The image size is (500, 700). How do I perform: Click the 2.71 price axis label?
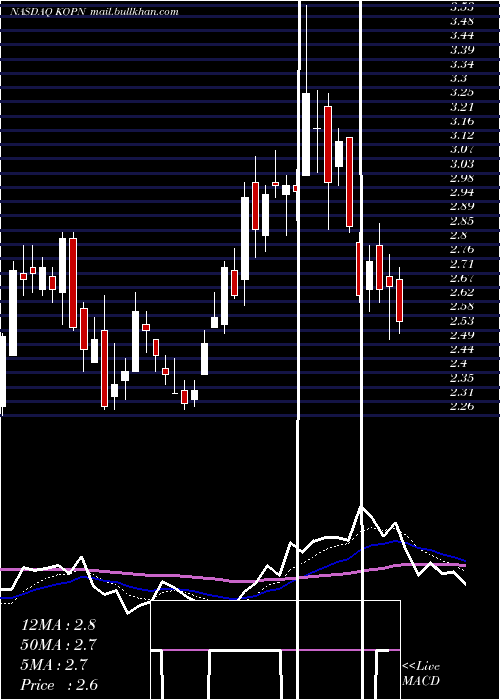coord(462,264)
